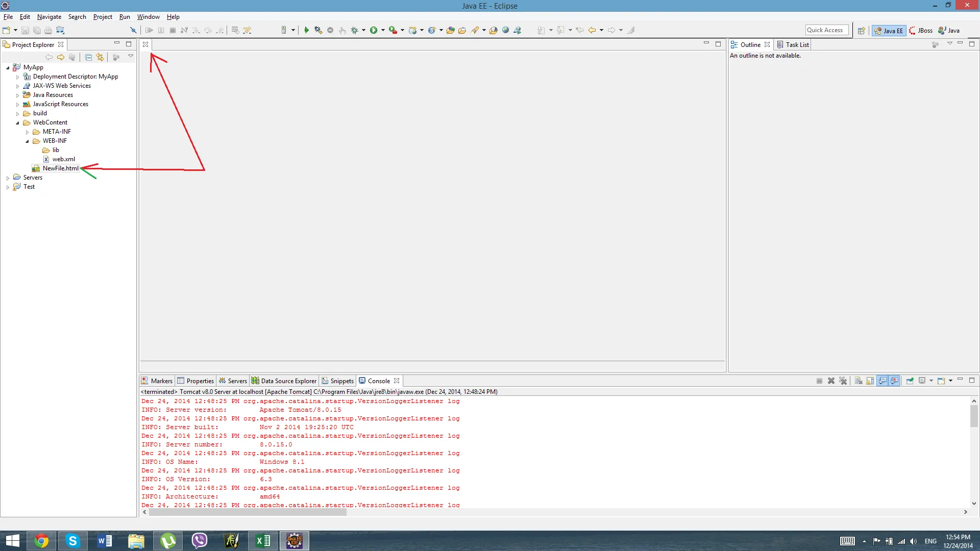This screenshot has width=980, height=551.
Task: Switch to the Java perspective
Action: pos(949,31)
